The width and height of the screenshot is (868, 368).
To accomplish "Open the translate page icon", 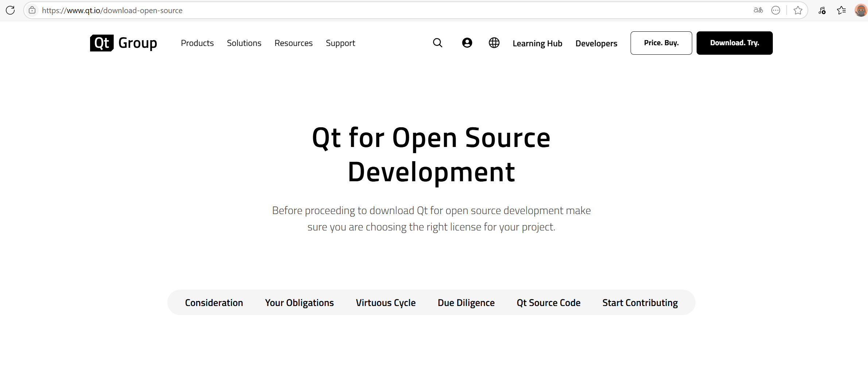I will (758, 10).
